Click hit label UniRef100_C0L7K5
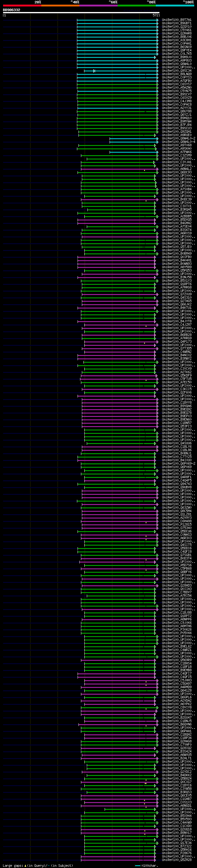The image size is (197, 868). click(176, 54)
